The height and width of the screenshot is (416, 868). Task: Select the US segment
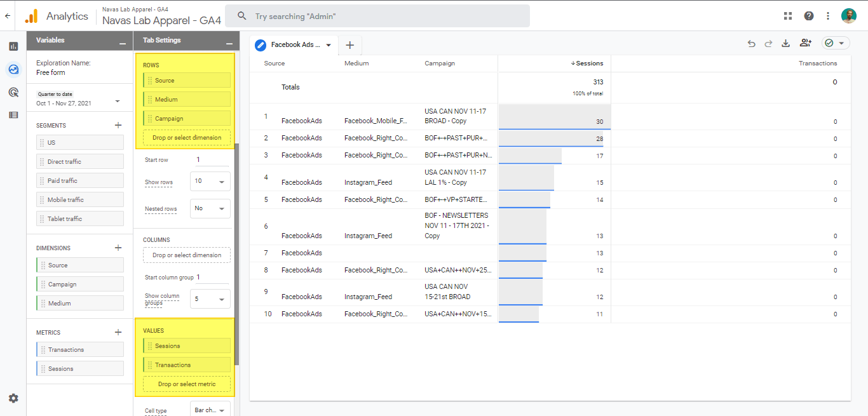point(80,143)
